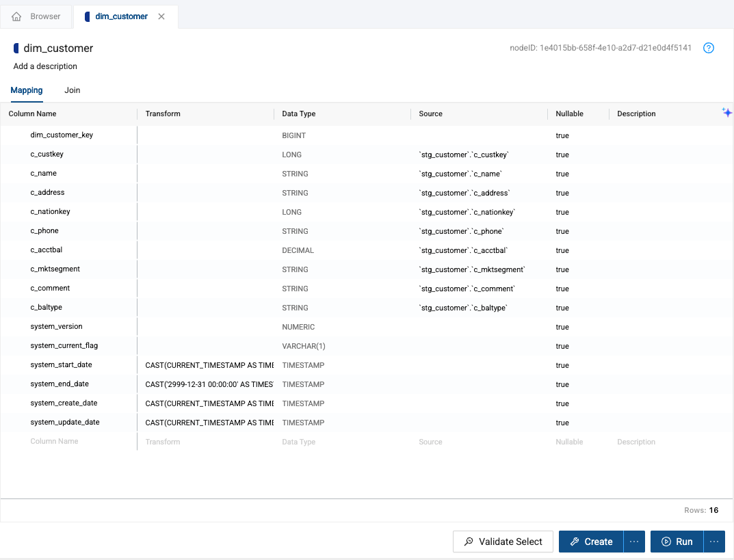The image size is (734, 560).
Task: Click the `stg_customer`.`c_custkey` source cell
Action: point(463,155)
